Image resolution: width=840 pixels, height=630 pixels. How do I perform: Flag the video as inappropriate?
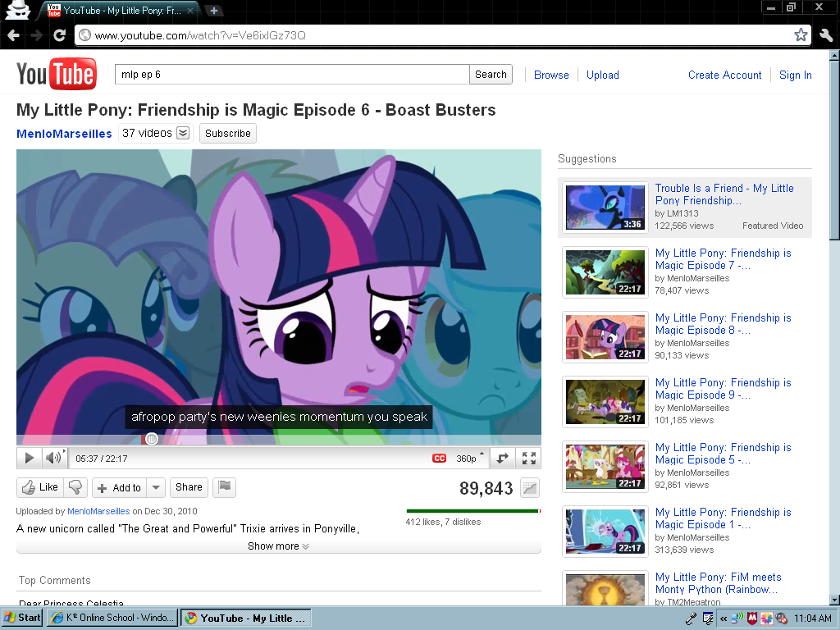pyautogui.click(x=225, y=487)
